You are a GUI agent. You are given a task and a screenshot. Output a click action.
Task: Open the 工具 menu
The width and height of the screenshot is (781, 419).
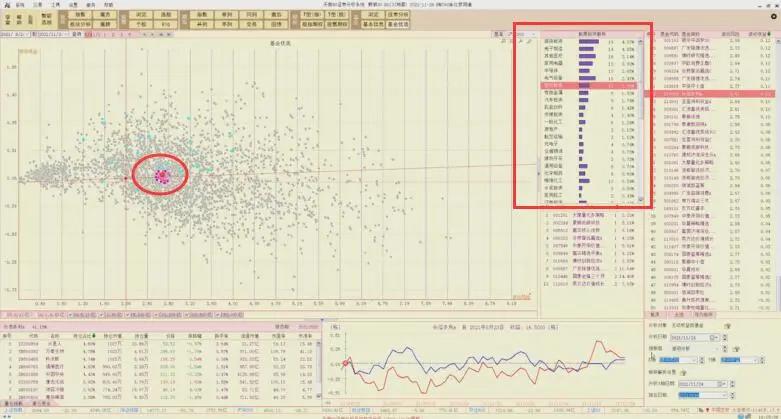(x=55, y=4)
